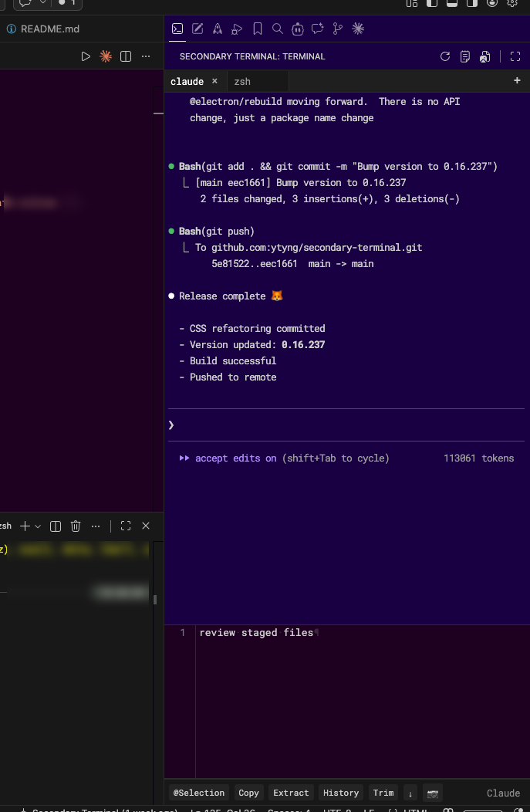Switch to the zsh terminal tab
The image size is (530, 812).
(x=242, y=81)
